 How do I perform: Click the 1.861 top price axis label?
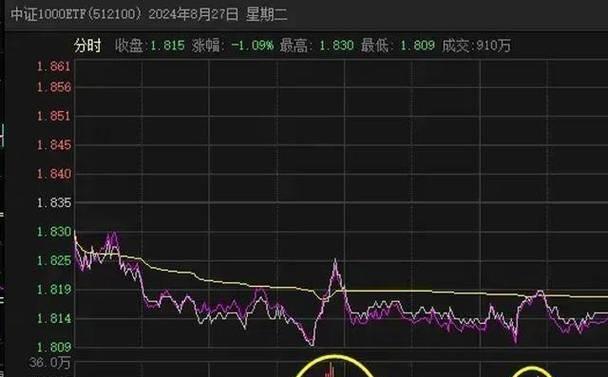coord(54,66)
